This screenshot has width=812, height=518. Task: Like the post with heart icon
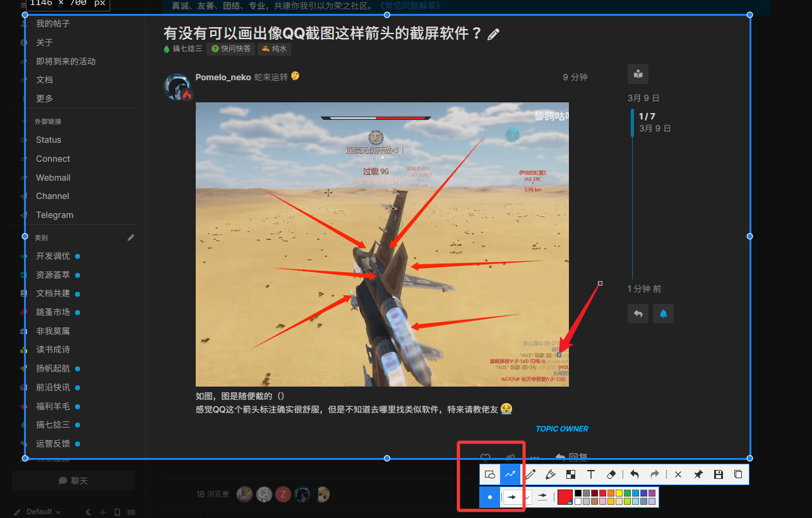(x=486, y=457)
